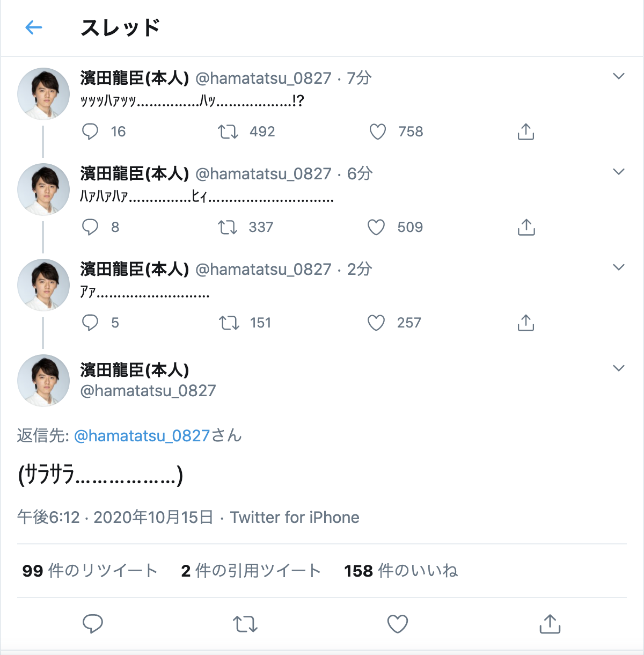This screenshot has height=655, width=644.
Task: Retweet the main (サラサラ) tweet
Action: click(x=245, y=624)
